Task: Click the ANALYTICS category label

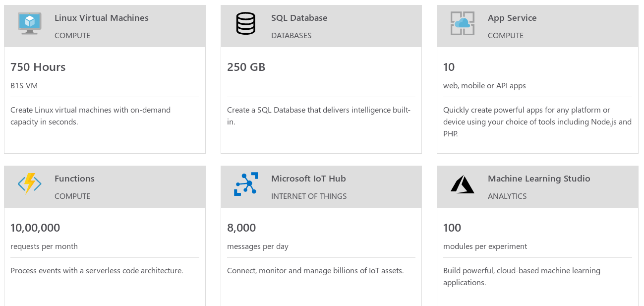Action: 507,196
